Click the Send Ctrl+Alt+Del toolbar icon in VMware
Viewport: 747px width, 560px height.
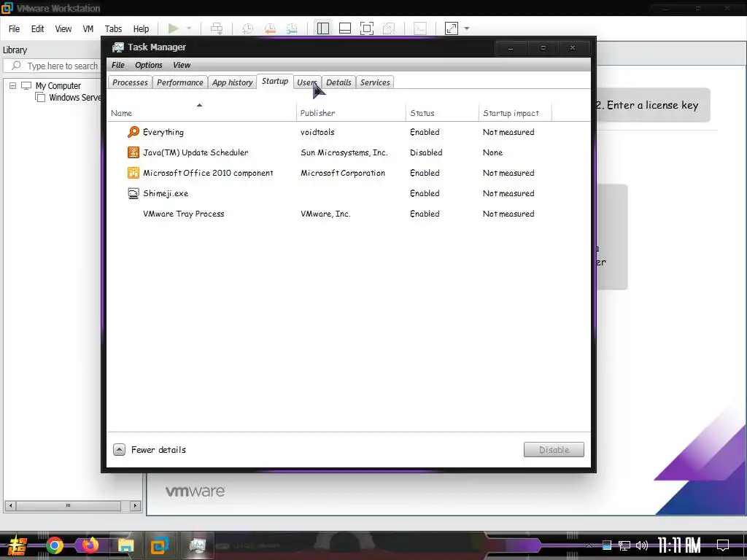[217, 28]
